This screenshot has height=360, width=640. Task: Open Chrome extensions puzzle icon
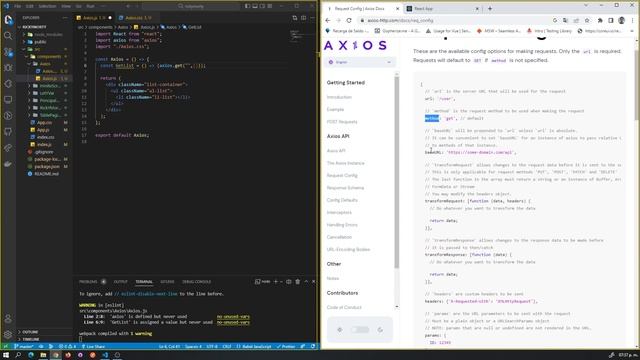point(600,20)
